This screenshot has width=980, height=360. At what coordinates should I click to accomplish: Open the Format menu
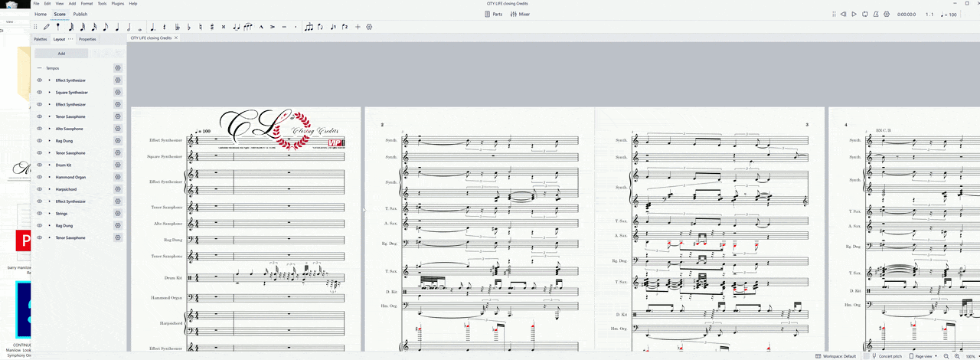[87, 3]
